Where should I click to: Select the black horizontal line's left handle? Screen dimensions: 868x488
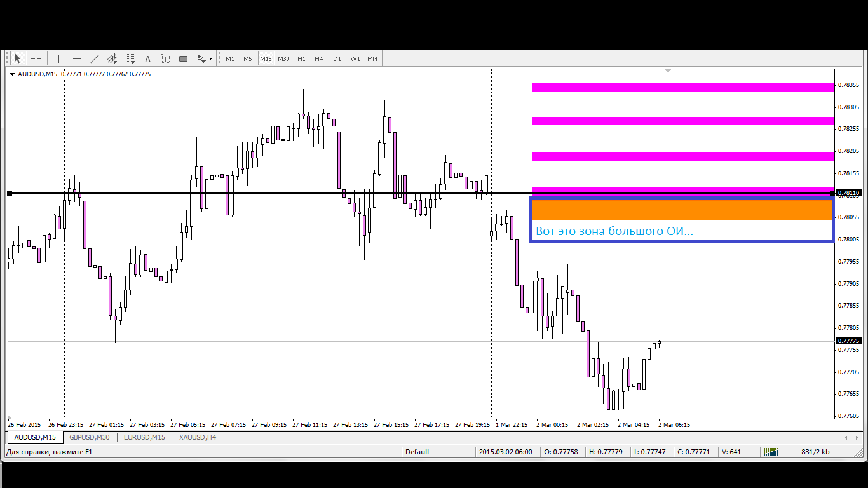tap(10, 193)
